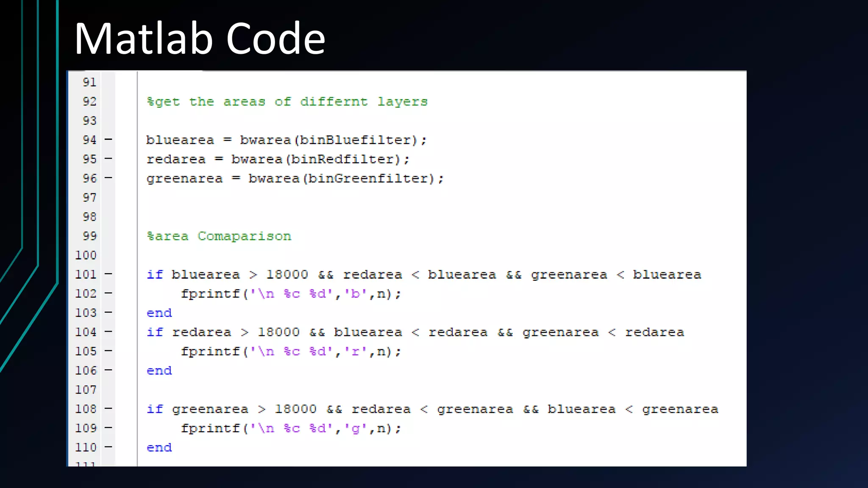Click line number 99 in gutter
868x488 pixels.
pos(90,236)
